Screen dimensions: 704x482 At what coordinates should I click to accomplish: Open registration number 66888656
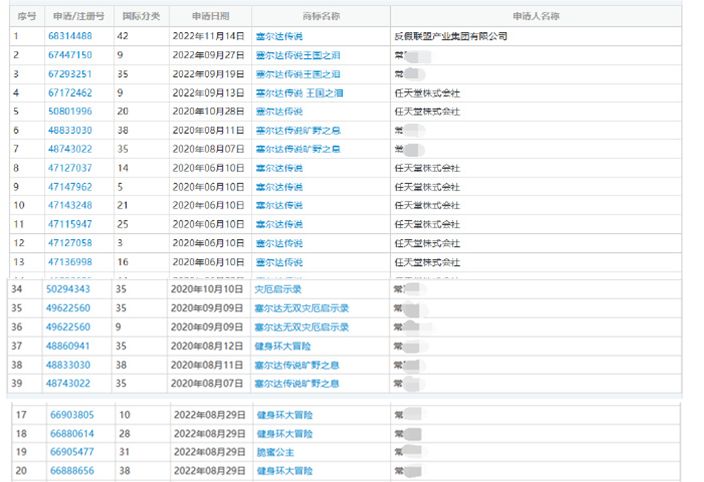(72, 471)
